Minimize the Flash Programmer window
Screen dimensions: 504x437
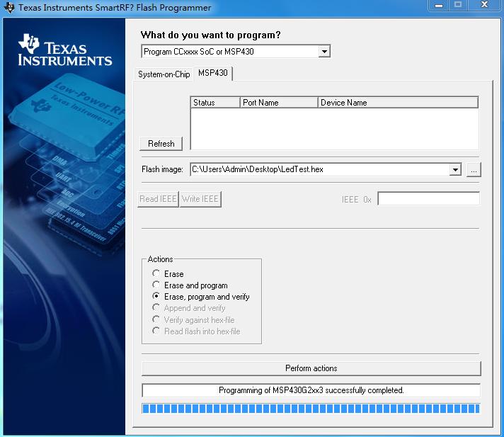(439, 6)
